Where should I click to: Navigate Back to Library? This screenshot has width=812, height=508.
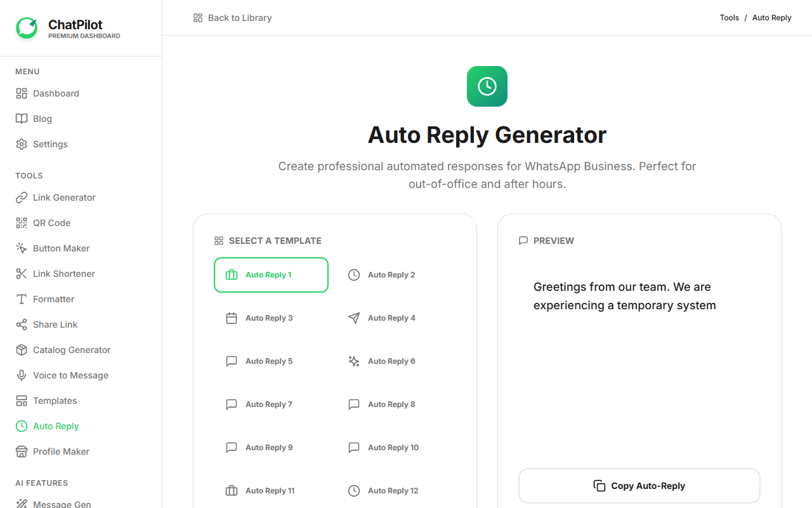(x=232, y=18)
